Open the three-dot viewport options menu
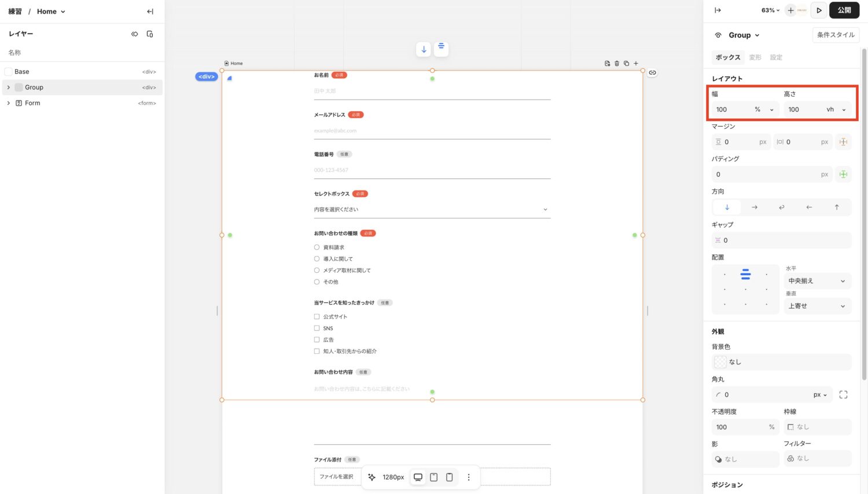Viewport: 868px width, 494px height. pyautogui.click(x=469, y=477)
